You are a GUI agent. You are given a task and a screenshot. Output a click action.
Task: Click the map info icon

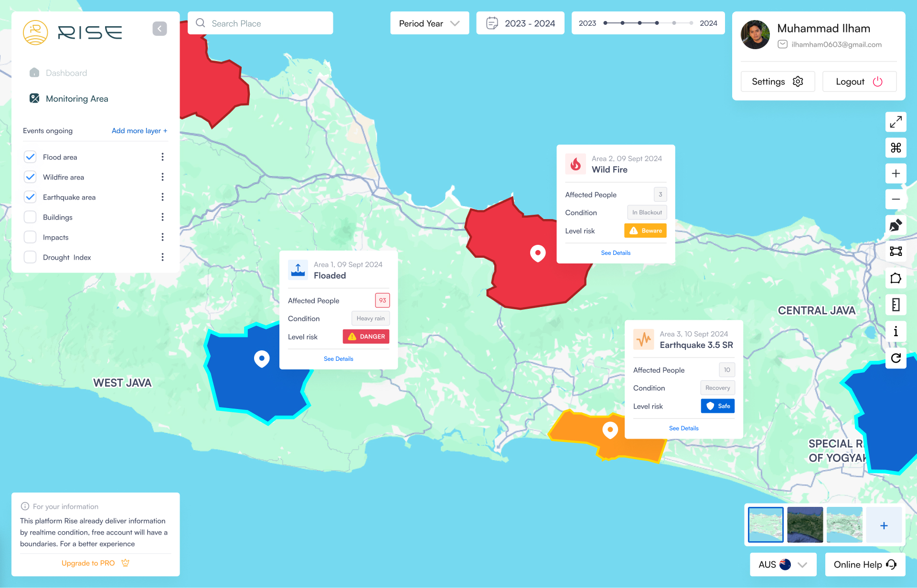(x=896, y=331)
